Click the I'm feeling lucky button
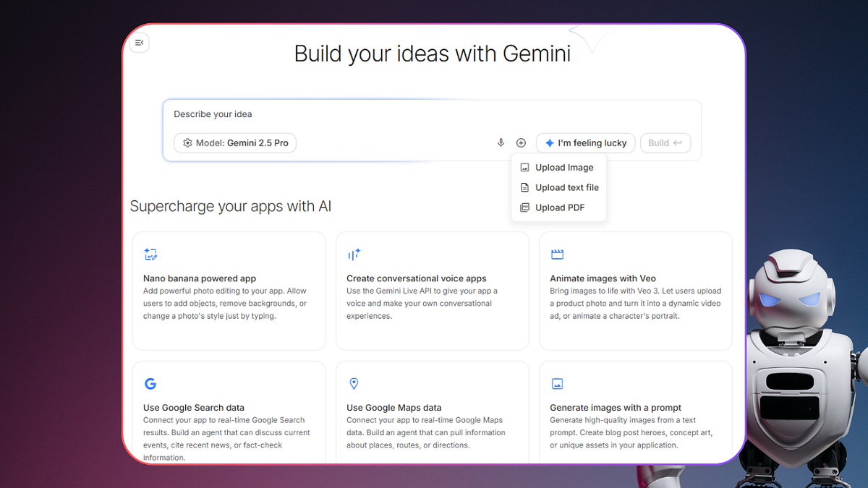Screen dimensions: 868x488 [586, 143]
